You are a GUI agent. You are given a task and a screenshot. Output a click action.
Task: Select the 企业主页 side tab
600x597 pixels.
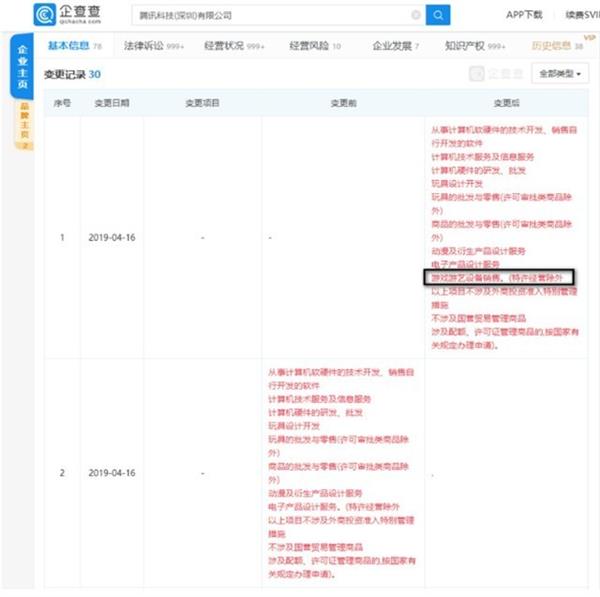point(22,67)
